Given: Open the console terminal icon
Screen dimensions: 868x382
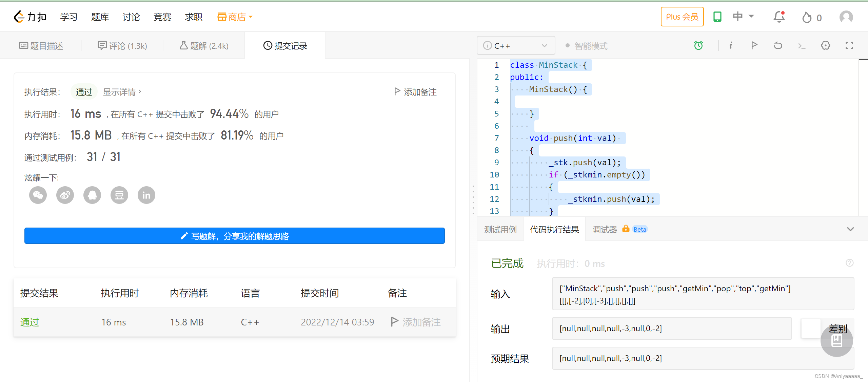Looking at the screenshot, I should 802,46.
